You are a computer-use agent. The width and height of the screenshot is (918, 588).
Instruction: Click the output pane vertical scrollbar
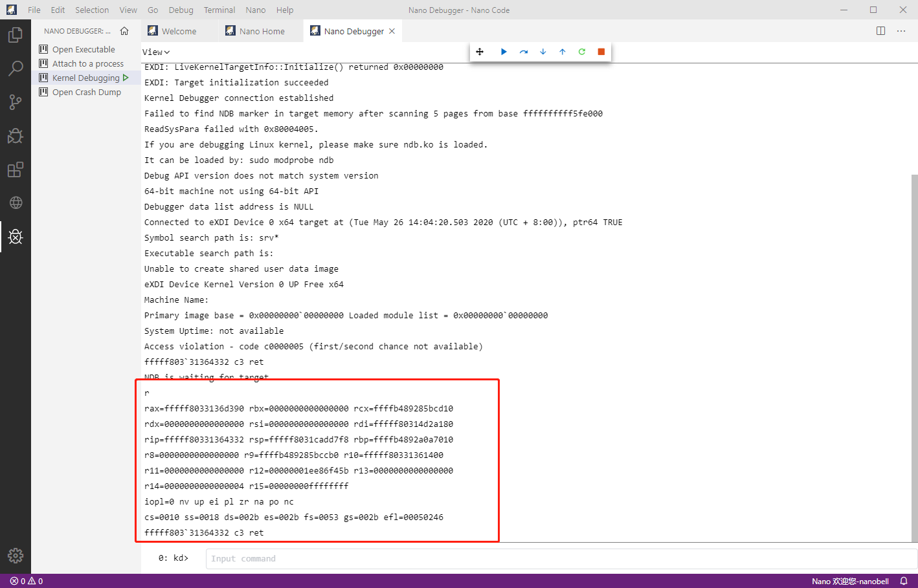(914, 358)
